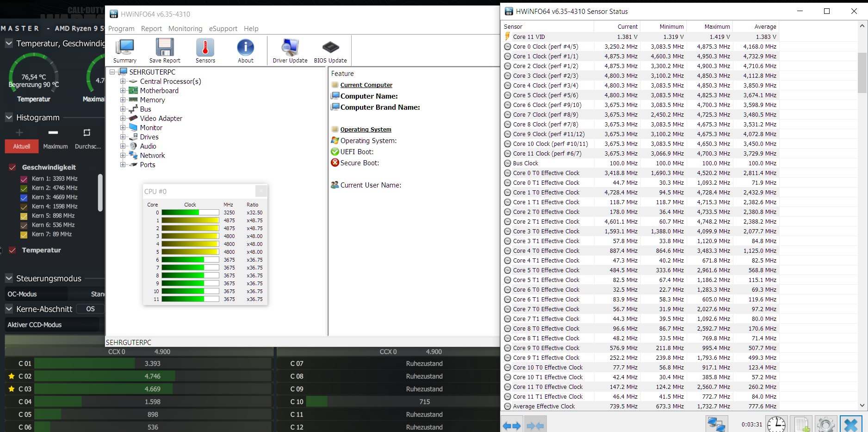The width and height of the screenshot is (868, 432).
Task: Reset the sensor timer via clock icon
Action: tap(776, 425)
